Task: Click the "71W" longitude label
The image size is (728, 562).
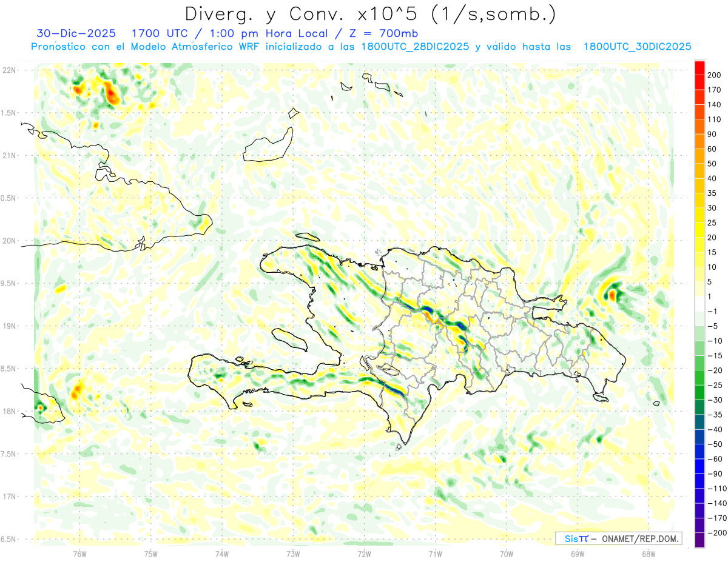Action: (436, 554)
